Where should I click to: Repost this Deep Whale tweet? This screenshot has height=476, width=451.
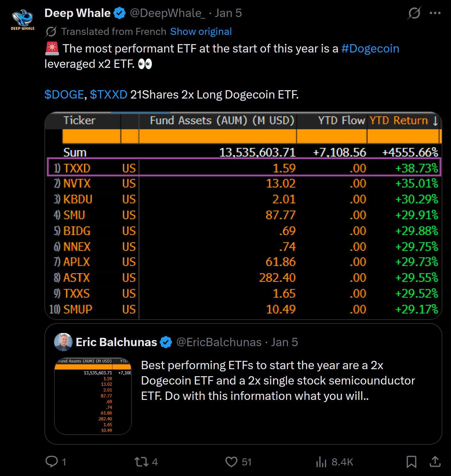[141, 462]
